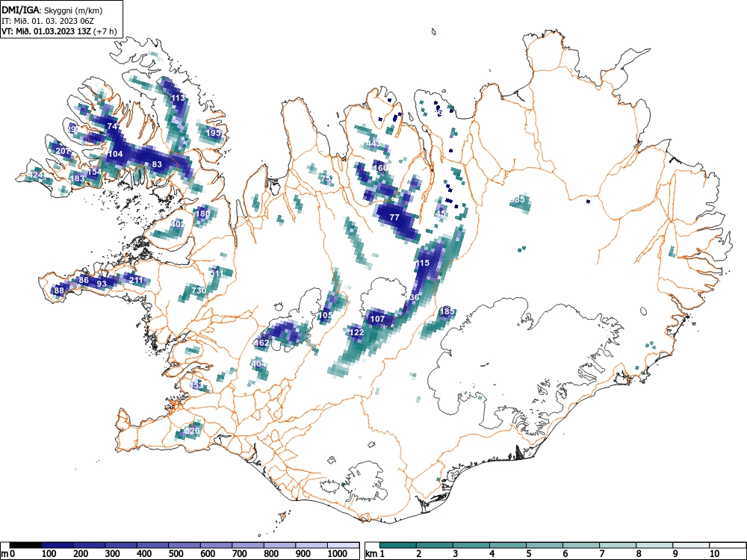Click the title text 'DMI/IGA: Skyggni (m/km)'
Screen dimensions: 747x560
click(52, 10)
